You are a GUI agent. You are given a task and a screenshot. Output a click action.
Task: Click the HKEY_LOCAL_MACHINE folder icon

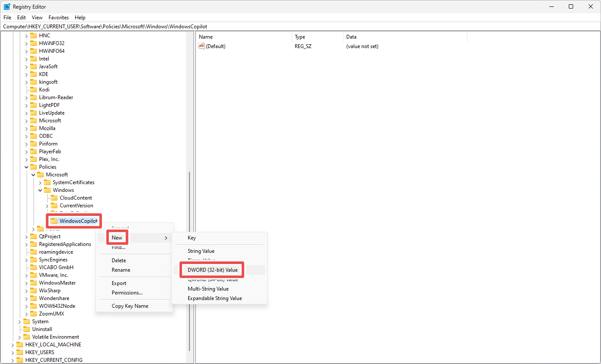point(20,345)
